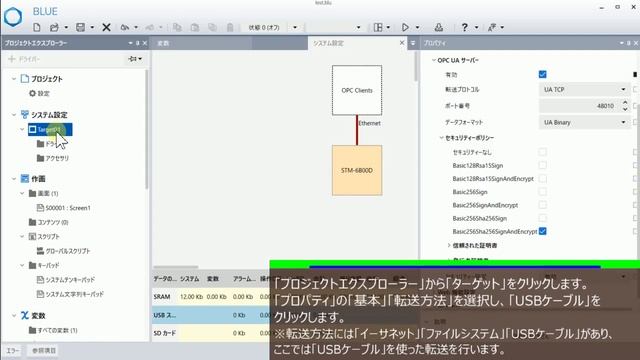Click the ドライバー add button
The image size is (640, 360).
click(x=24, y=59)
